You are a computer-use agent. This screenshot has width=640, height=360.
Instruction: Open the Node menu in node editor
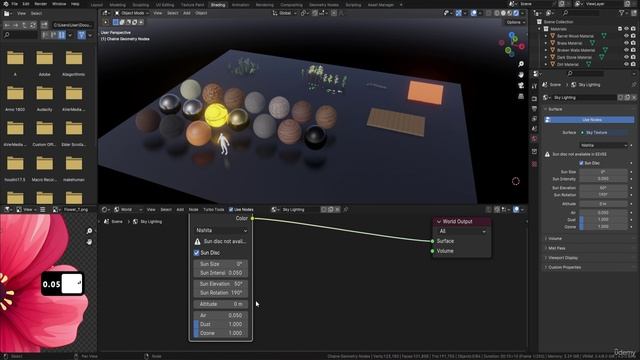pos(193,210)
